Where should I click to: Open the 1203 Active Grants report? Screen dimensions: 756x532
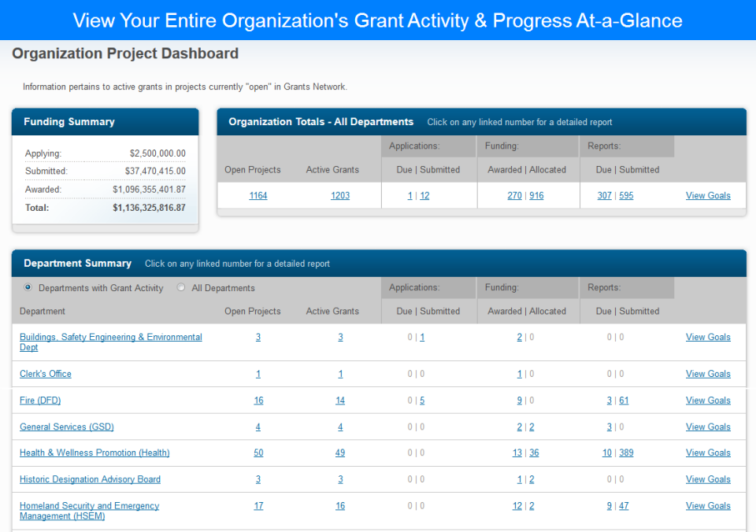[340, 195]
